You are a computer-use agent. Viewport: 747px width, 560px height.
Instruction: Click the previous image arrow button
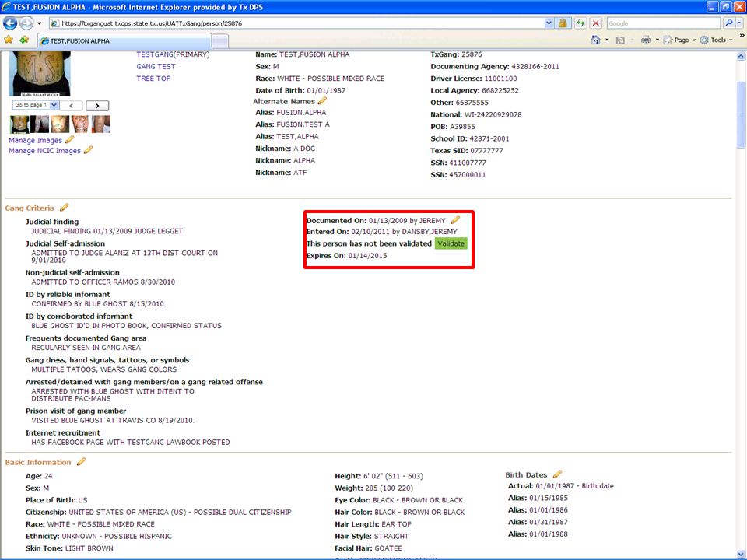click(71, 106)
